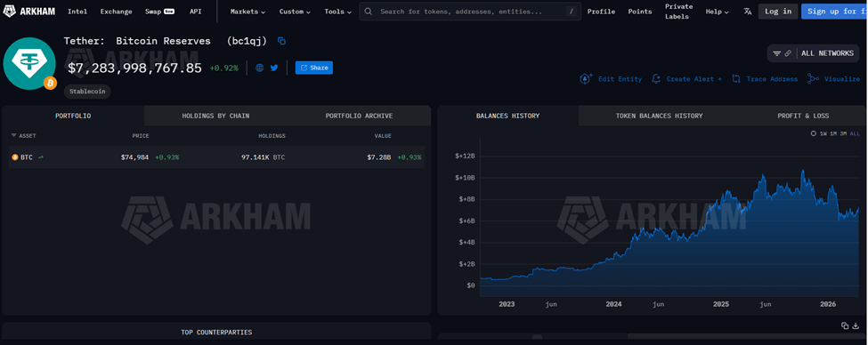Open the Profit & Loss tab
Viewport: 868px width, 345px height.
tap(803, 116)
